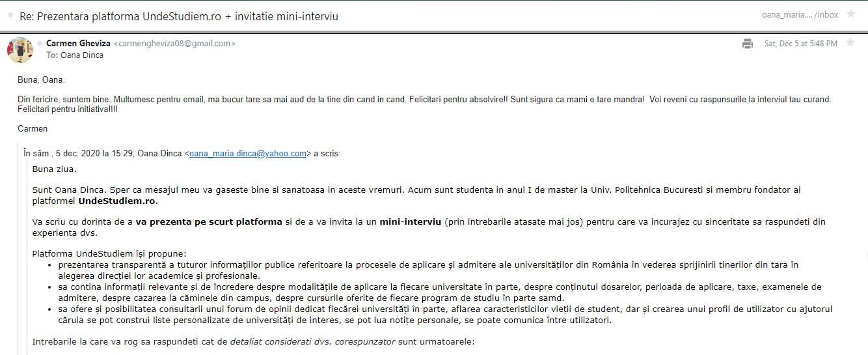Click the Sat, Dec 5 at 5:48 PM timestamp
Screen dimensions: 868x355
point(799,44)
